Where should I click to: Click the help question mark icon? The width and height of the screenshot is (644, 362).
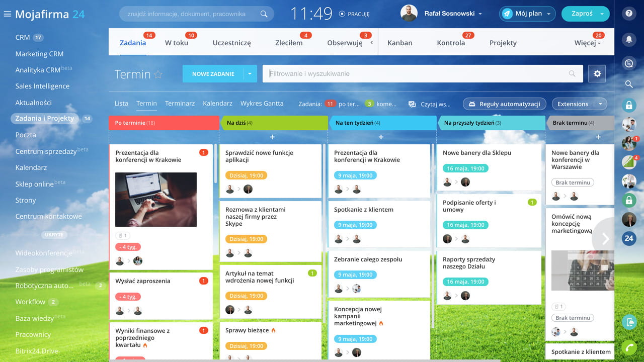point(629,14)
